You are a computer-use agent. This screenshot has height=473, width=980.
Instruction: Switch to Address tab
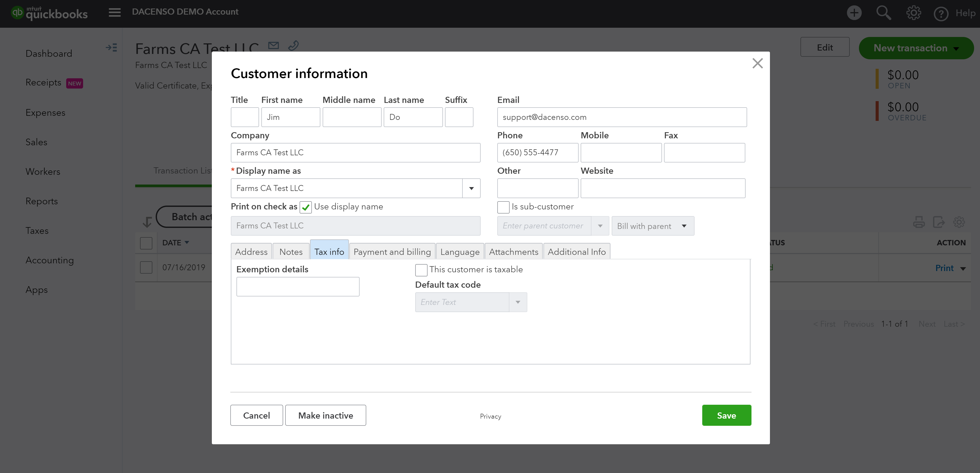[251, 252]
